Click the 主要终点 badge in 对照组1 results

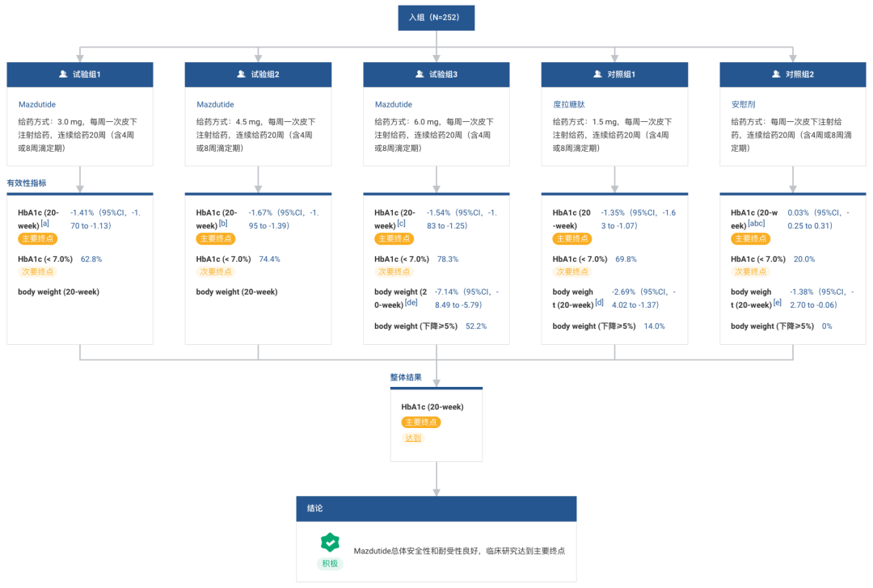click(x=572, y=238)
